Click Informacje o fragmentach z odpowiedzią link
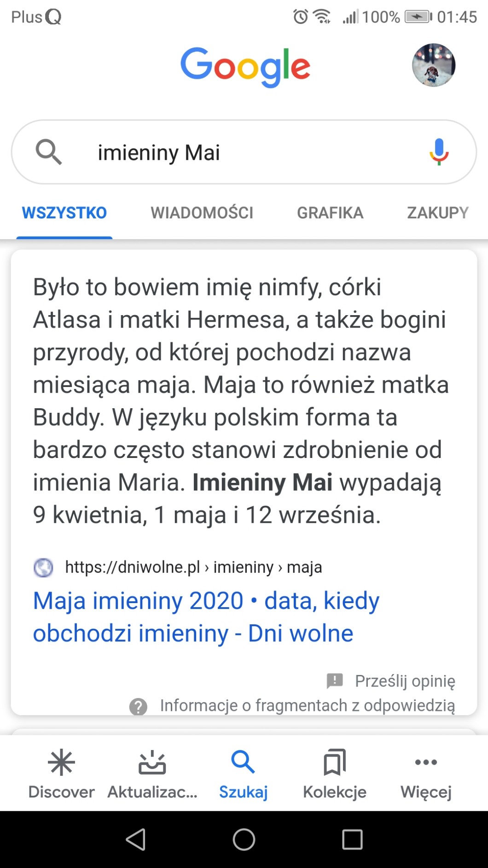 point(307,706)
